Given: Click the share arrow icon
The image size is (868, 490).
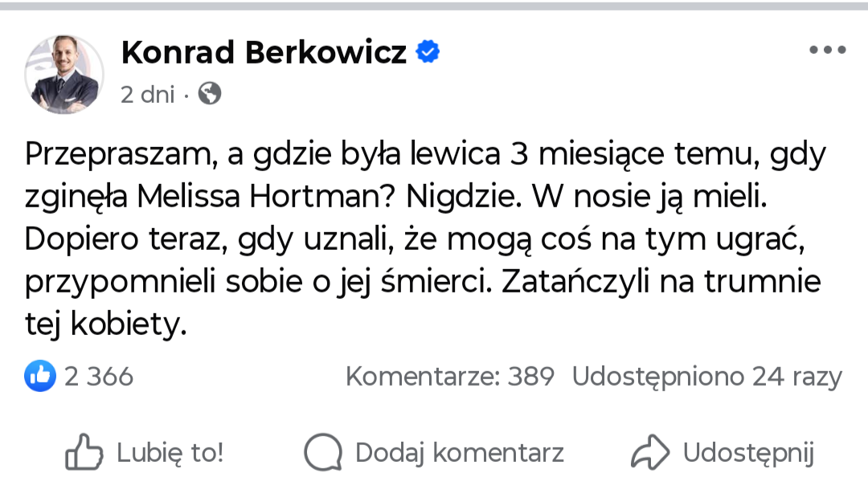Looking at the screenshot, I should click(650, 452).
